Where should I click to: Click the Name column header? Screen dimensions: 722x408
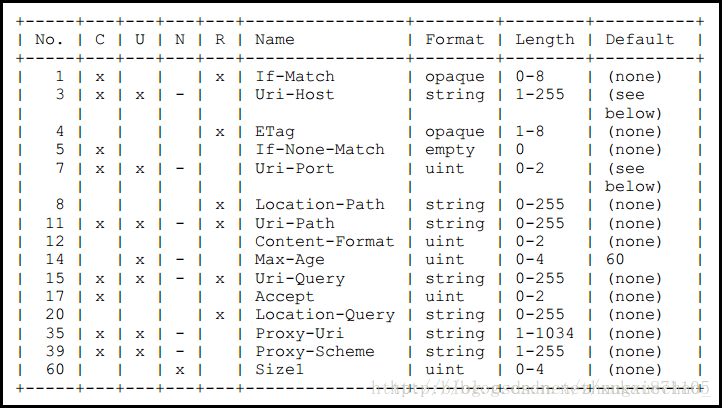point(274,40)
